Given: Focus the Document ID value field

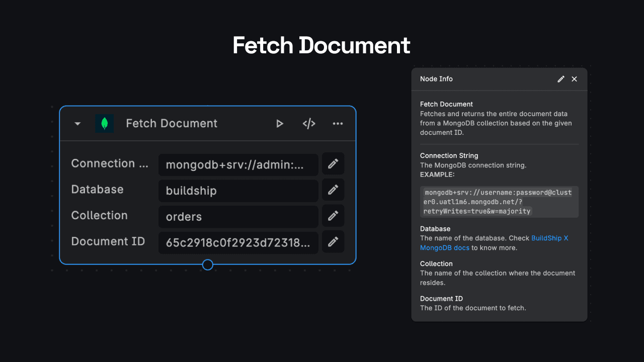Looking at the screenshot, I should pyautogui.click(x=238, y=242).
